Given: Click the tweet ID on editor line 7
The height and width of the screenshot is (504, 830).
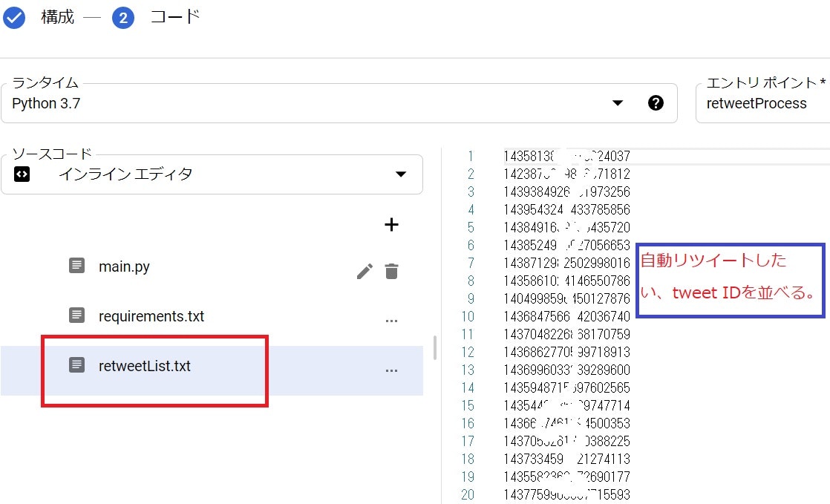Looking at the screenshot, I should 566,263.
